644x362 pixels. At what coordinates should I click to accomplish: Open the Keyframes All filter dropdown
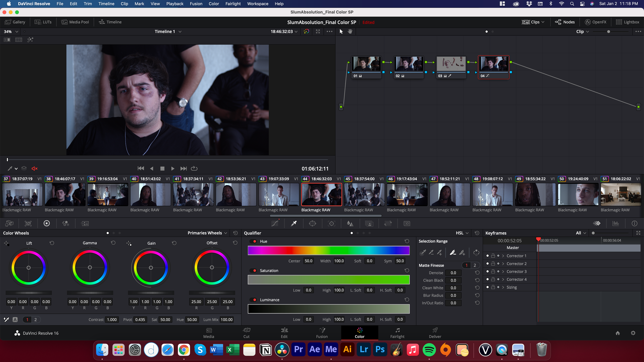click(x=581, y=233)
